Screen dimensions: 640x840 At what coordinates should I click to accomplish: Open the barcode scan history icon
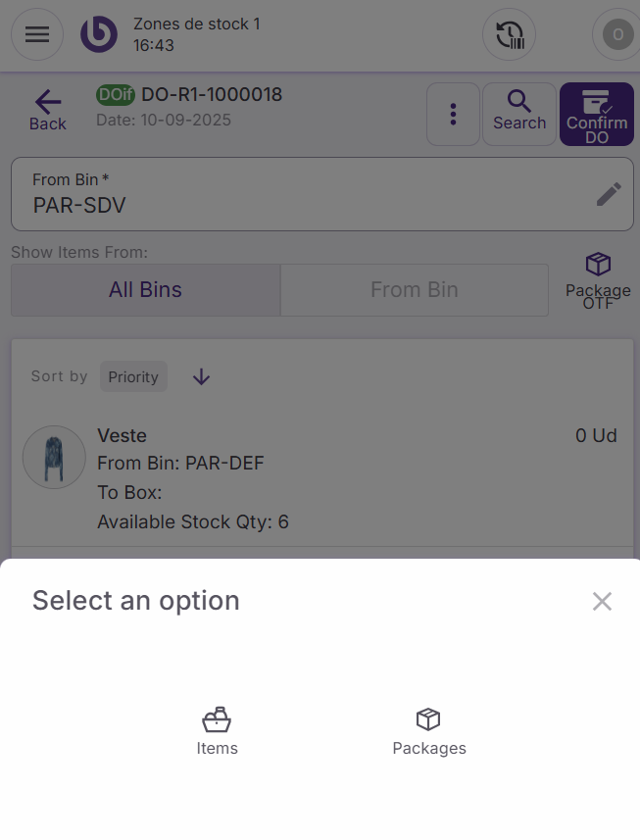pyautogui.click(x=509, y=35)
